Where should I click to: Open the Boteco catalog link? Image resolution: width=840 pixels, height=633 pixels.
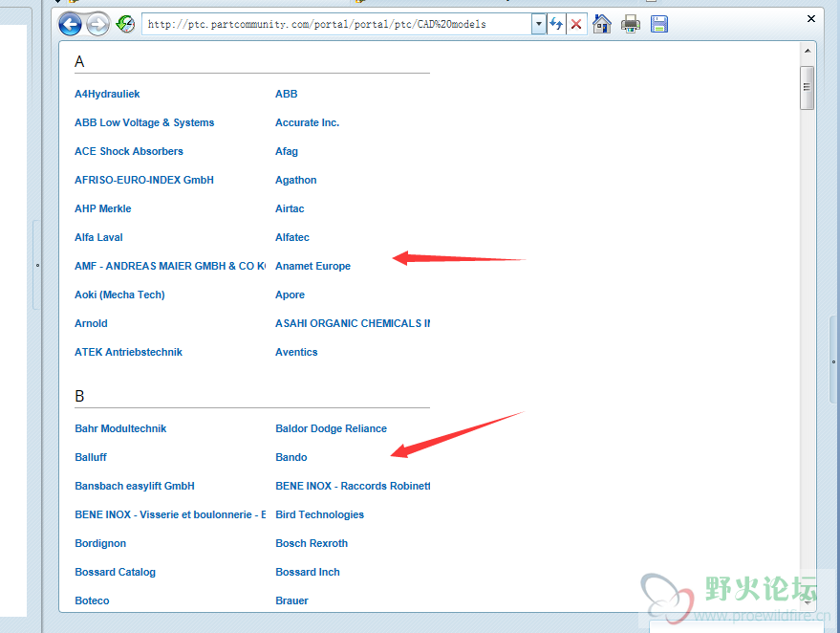coord(92,600)
